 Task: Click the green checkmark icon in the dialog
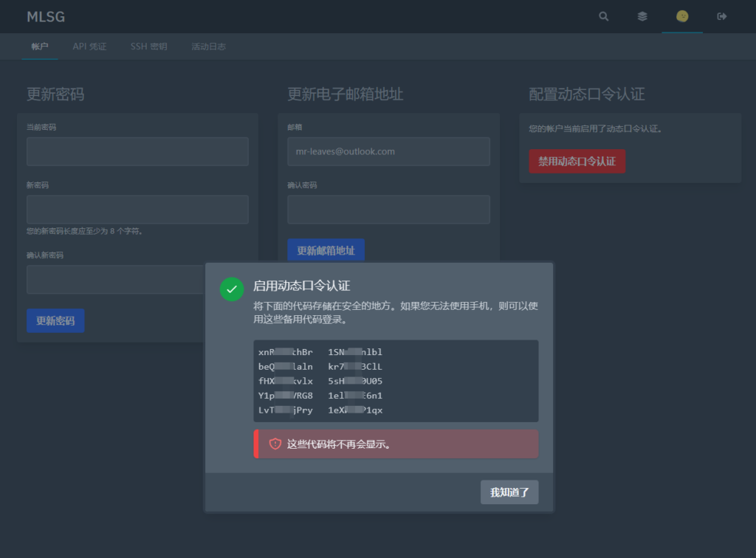coord(231,289)
